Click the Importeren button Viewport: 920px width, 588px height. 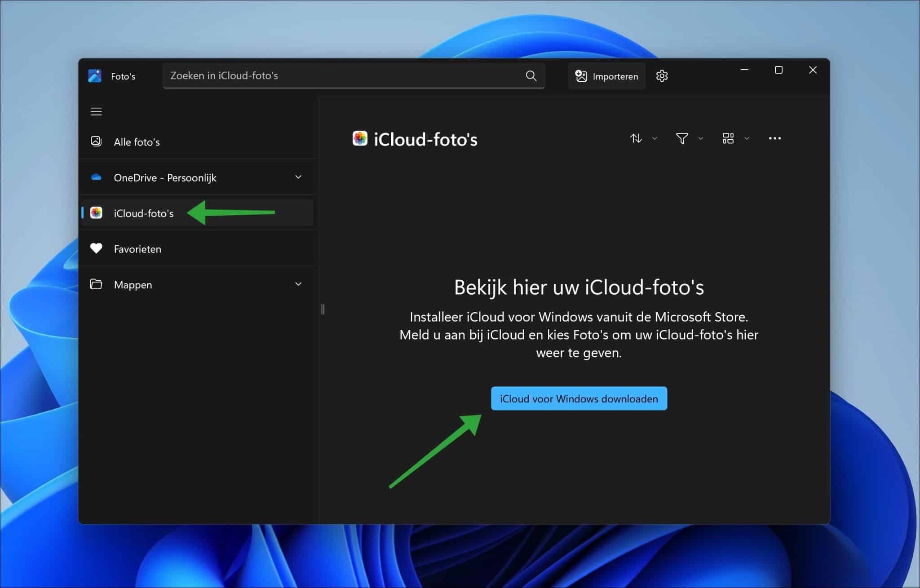(607, 75)
